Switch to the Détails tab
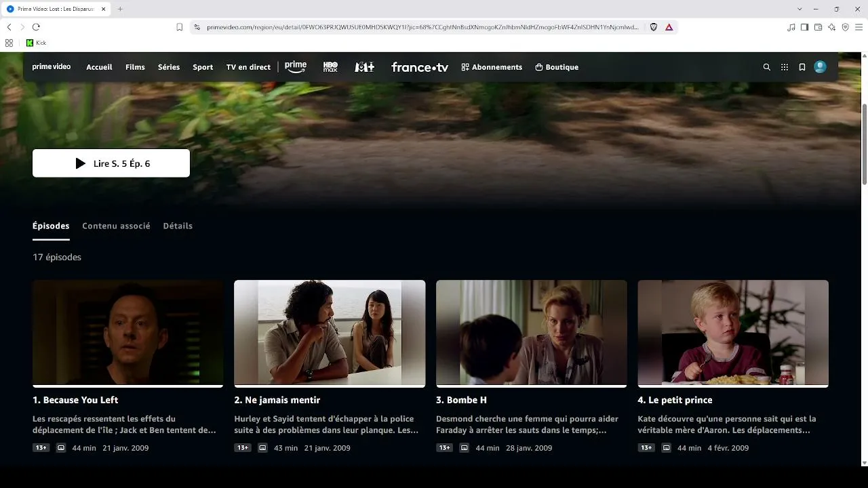 pos(178,226)
